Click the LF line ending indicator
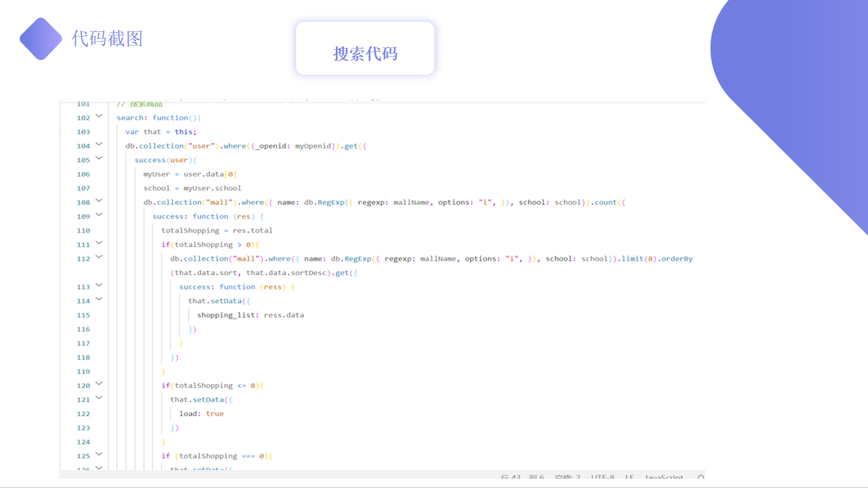 point(630,477)
